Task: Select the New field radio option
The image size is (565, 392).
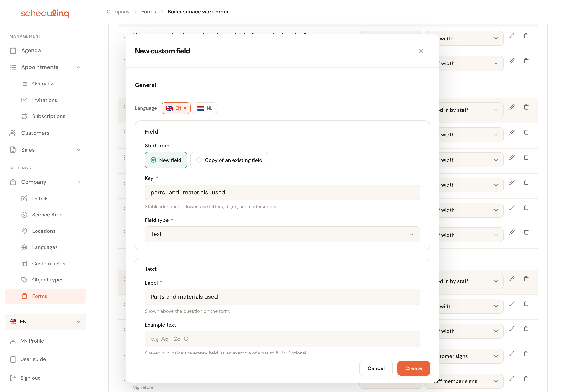Action: point(166,160)
